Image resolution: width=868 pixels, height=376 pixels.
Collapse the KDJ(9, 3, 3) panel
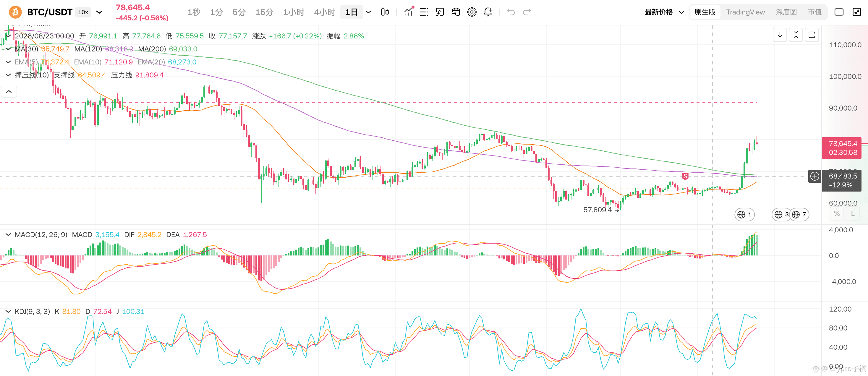[8, 311]
